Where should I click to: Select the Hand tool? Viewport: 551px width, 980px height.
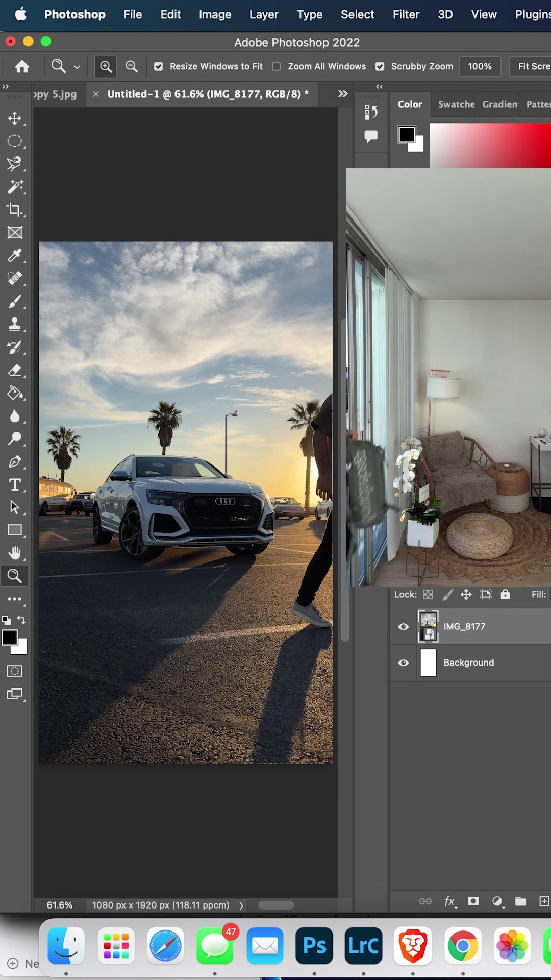[x=14, y=553]
